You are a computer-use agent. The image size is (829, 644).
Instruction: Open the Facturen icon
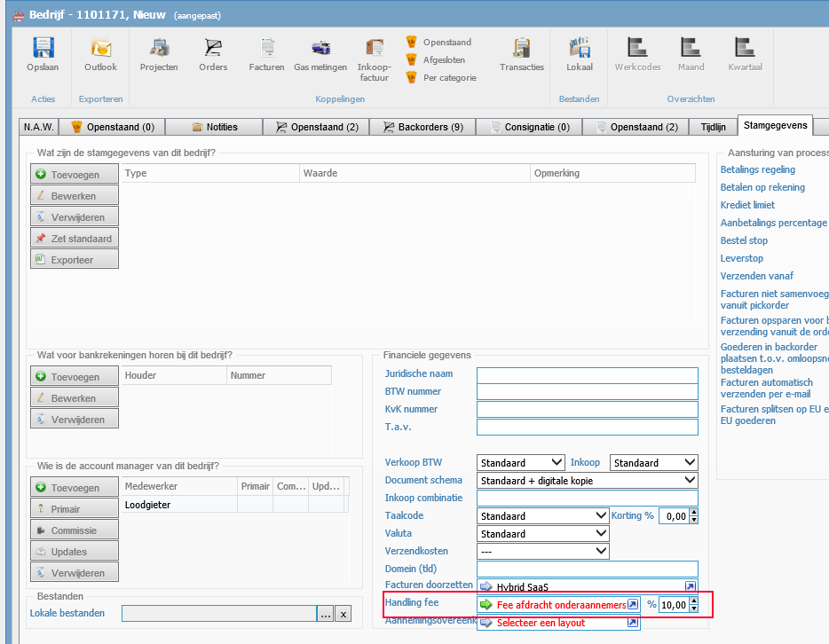coord(266,51)
